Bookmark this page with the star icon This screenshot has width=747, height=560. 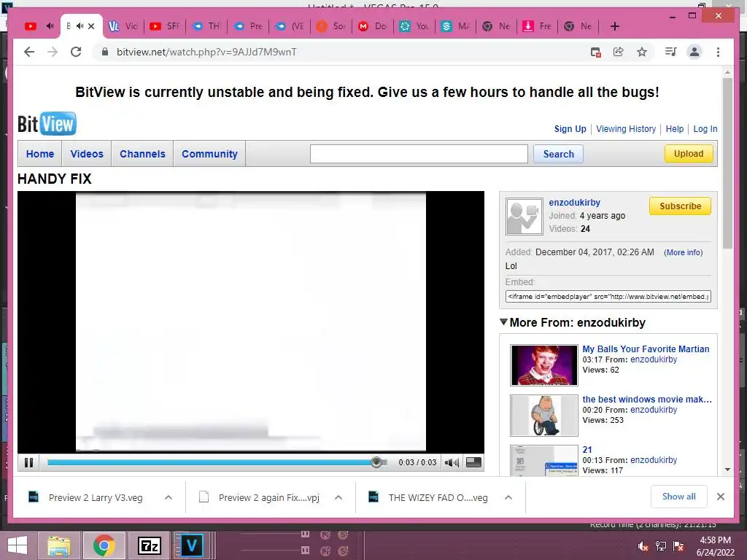642,52
